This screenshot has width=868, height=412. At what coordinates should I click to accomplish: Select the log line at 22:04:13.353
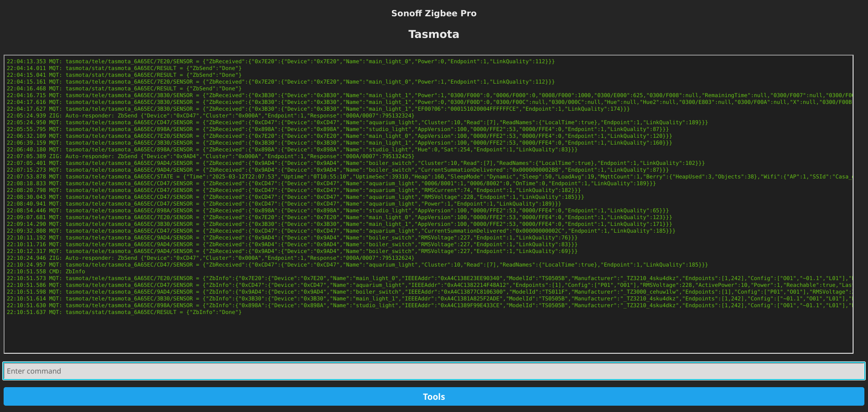point(281,61)
